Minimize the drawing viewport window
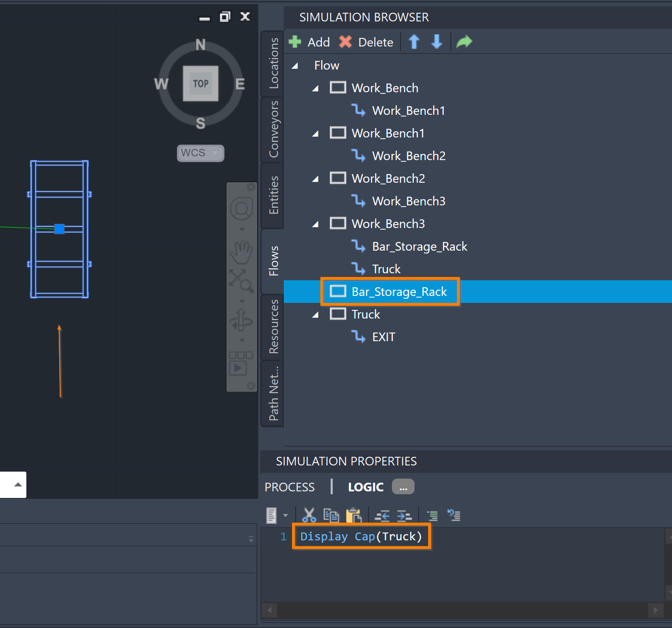Image resolution: width=672 pixels, height=628 pixels. (204, 19)
